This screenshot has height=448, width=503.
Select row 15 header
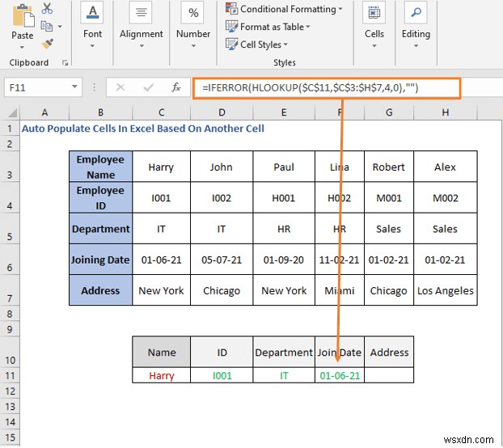click(x=10, y=437)
